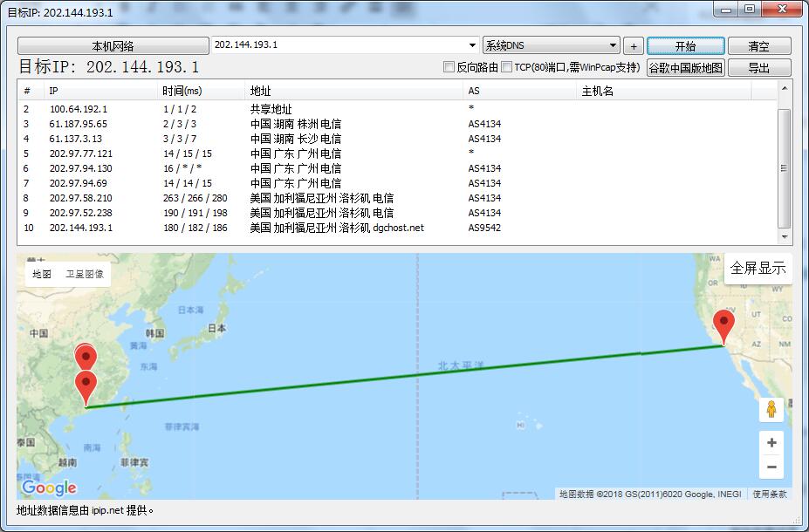Sort by the 时间(ms) column header
The width and height of the screenshot is (809, 532).
pyautogui.click(x=201, y=91)
